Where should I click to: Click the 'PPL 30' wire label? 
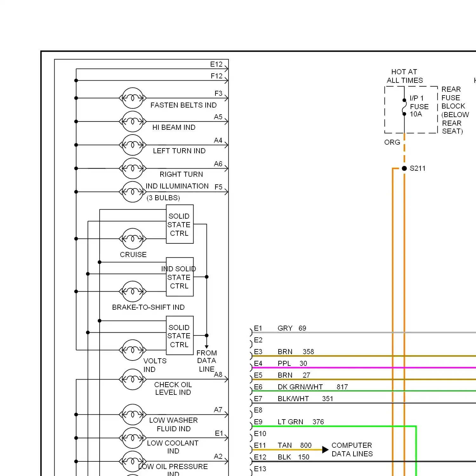[292, 363]
